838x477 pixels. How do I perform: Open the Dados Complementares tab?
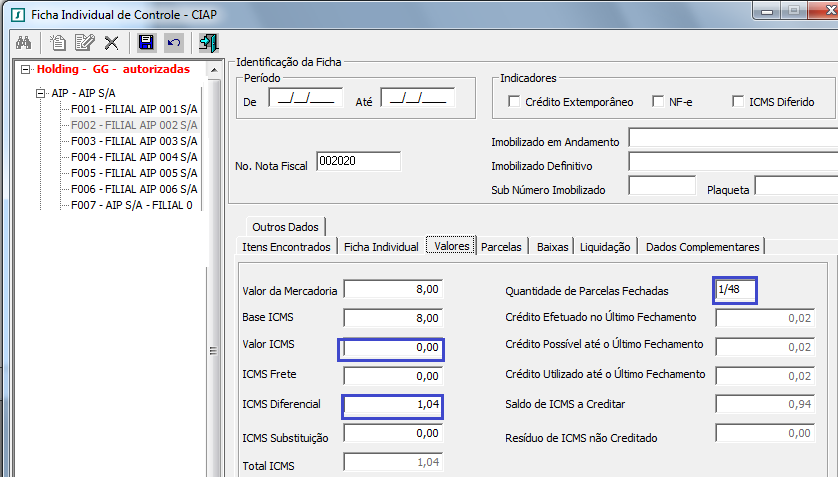point(702,246)
